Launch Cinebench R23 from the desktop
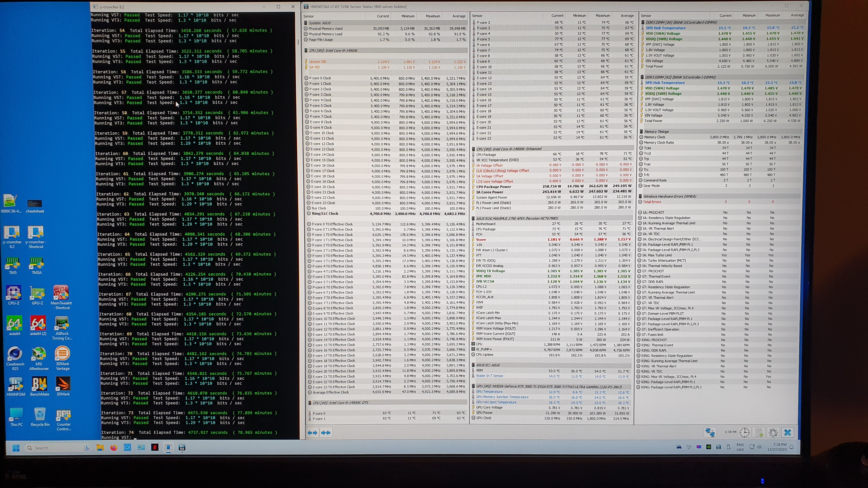The width and height of the screenshot is (868, 488). point(15,359)
